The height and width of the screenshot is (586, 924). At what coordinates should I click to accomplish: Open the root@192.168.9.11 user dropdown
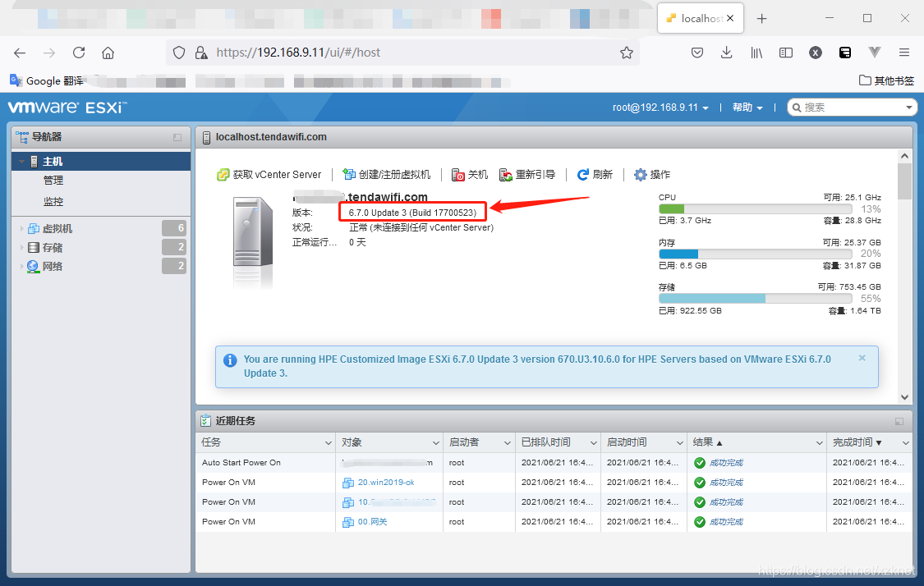tap(660, 108)
